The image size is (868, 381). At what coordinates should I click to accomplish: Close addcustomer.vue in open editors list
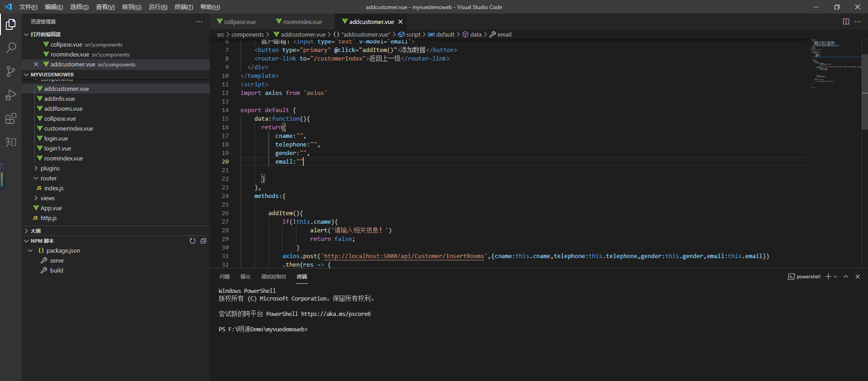tap(36, 64)
